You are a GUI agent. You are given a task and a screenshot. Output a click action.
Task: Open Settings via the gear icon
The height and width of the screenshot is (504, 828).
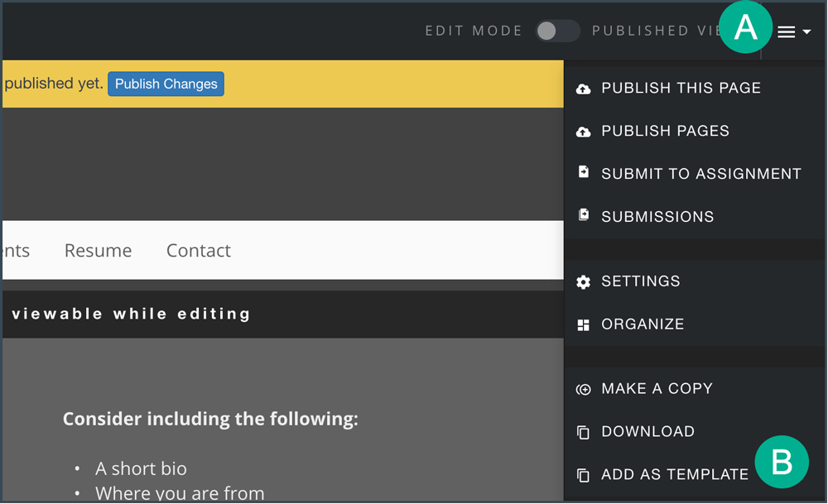(584, 281)
